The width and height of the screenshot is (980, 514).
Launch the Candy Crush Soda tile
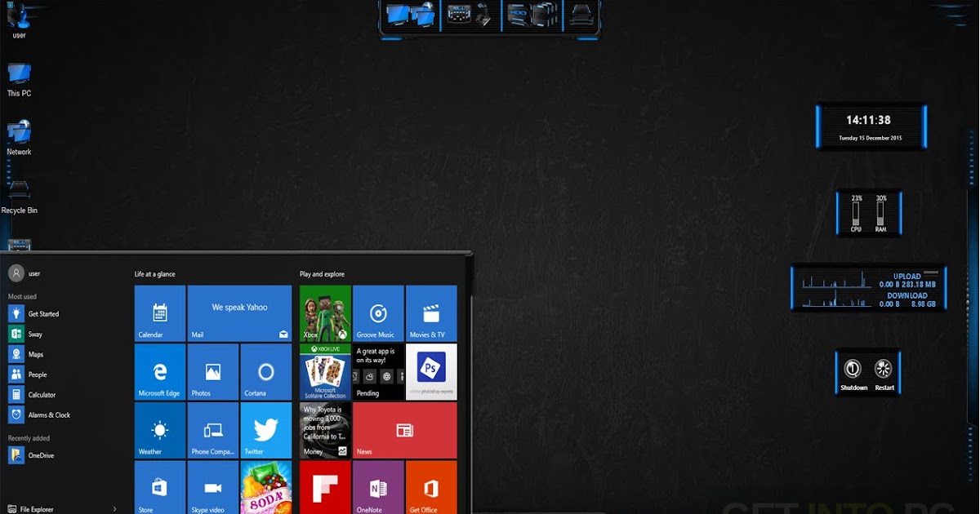tap(266, 487)
